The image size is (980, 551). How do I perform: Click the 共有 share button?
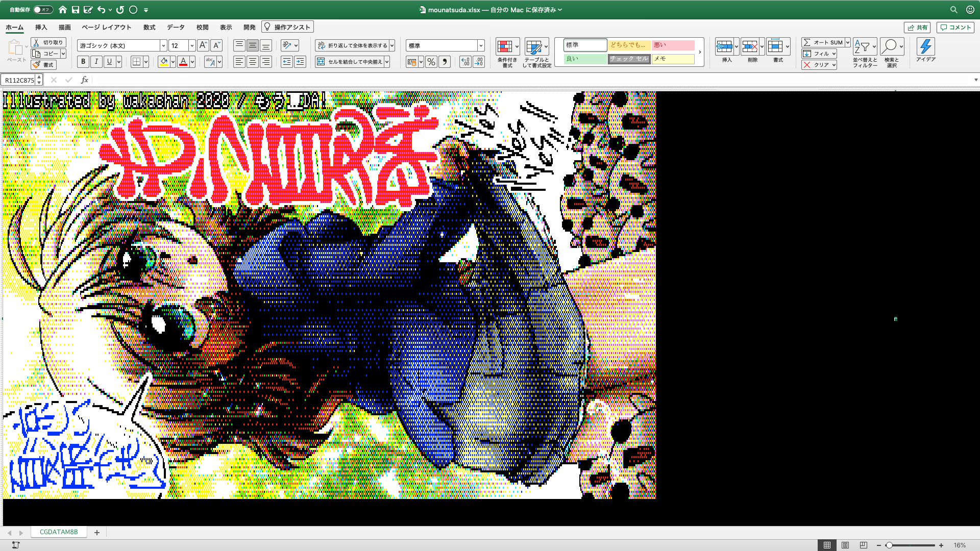tap(917, 28)
